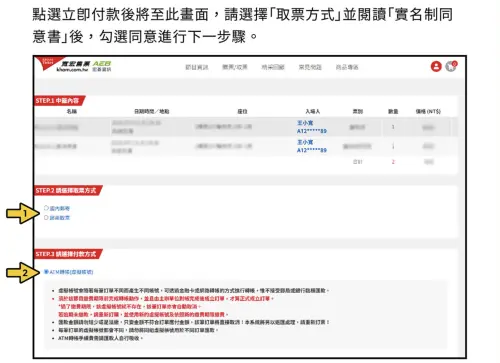Click the 數量 column header
The image size is (500, 363).
[x=393, y=111]
